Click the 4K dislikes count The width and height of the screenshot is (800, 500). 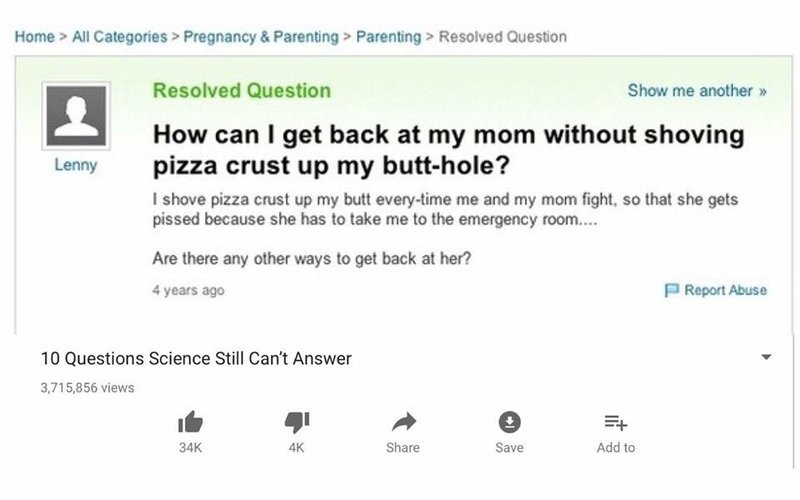pos(296,447)
